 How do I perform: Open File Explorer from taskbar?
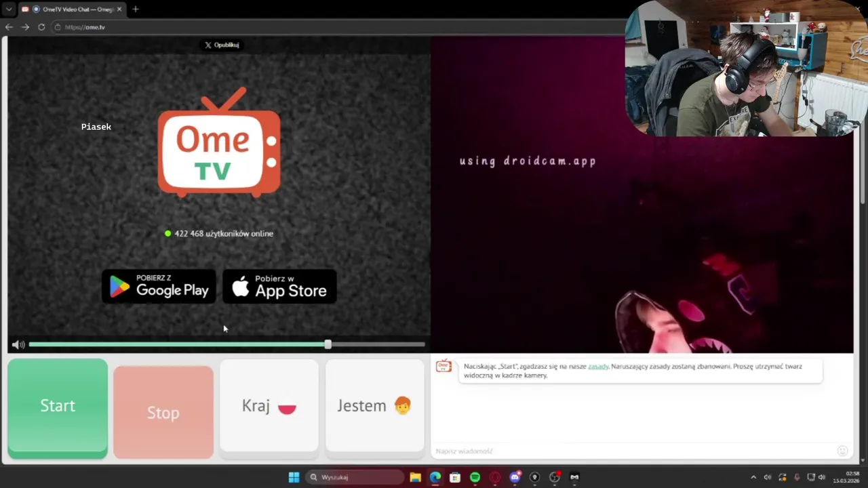tap(416, 477)
